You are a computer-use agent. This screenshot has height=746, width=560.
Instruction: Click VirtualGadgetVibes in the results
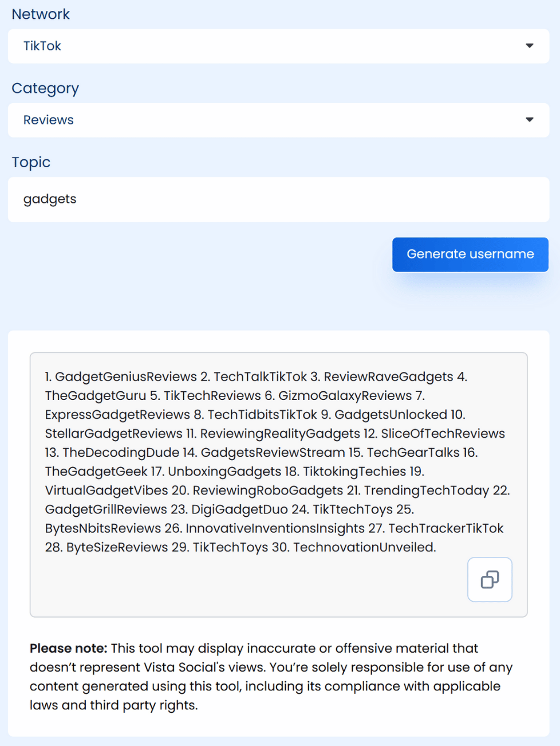tap(107, 490)
